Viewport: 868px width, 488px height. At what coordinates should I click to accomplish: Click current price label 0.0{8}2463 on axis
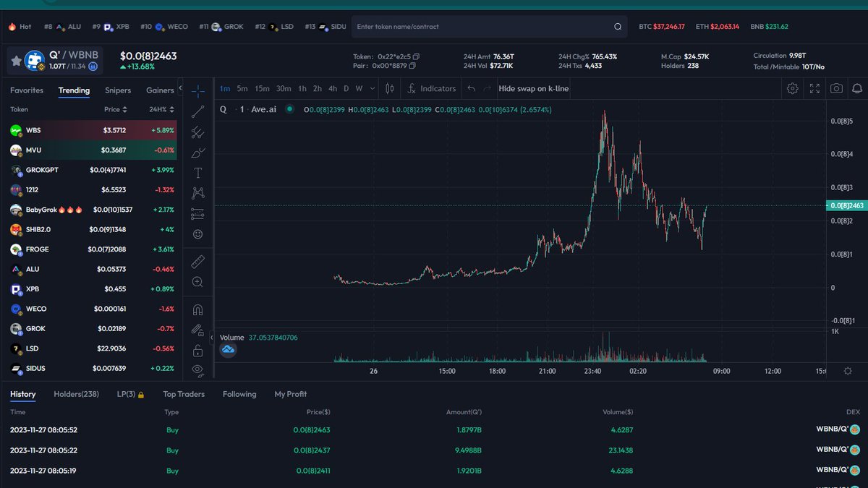(x=847, y=205)
